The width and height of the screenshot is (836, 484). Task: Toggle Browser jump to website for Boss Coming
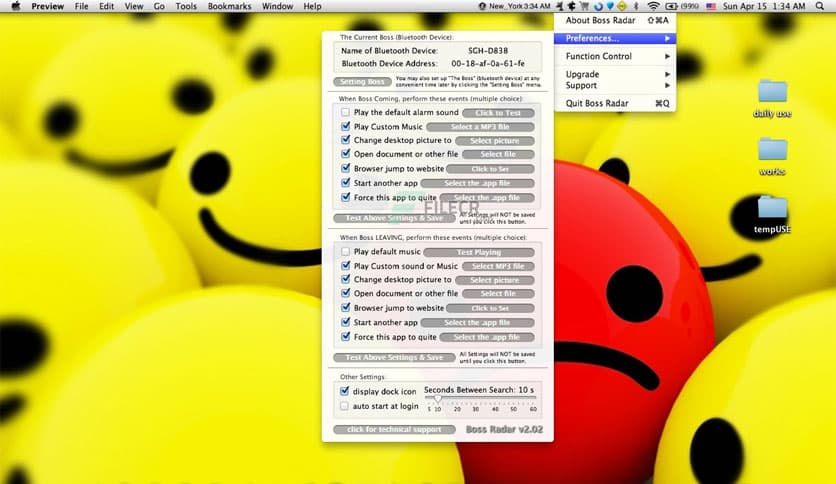[x=345, y=168]
